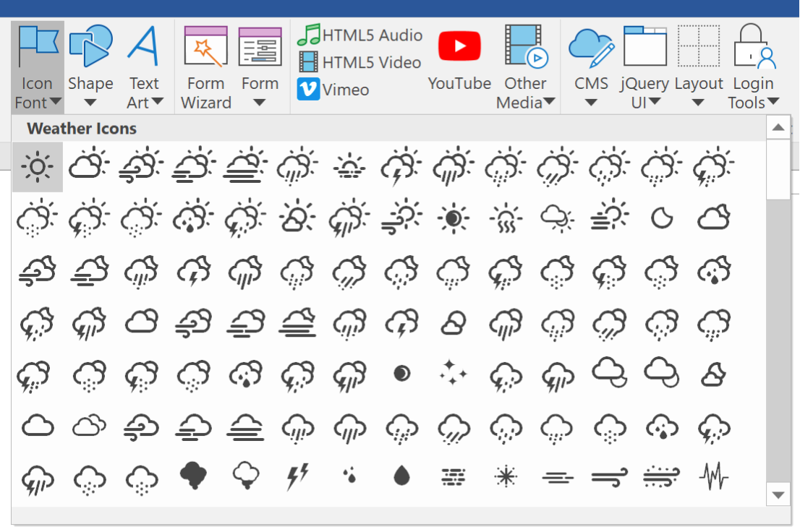Choose the sandstorm wind with dots icon
Viewport: 800px width, 532px height.
coord(662,477)
